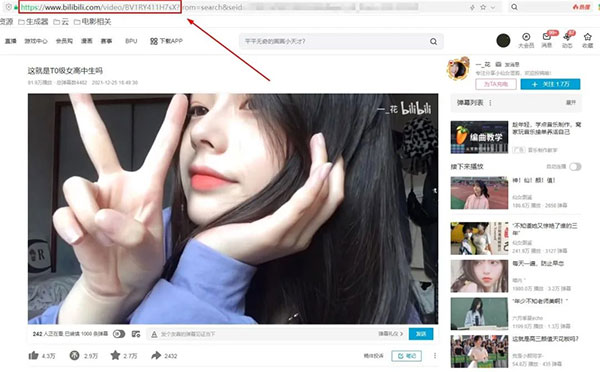Open the 赛事 menu item

click(106, 41)
